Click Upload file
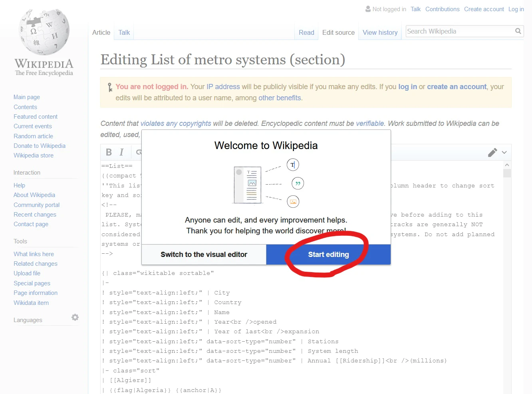532x394 pixels. coord(27,273)
